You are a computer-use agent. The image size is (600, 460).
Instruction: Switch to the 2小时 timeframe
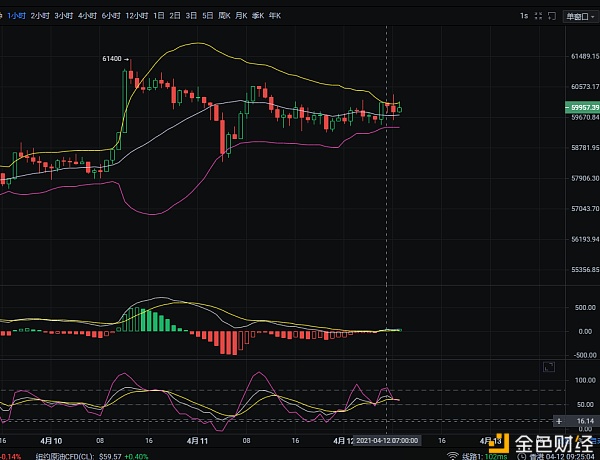click(x=40, y=16)
